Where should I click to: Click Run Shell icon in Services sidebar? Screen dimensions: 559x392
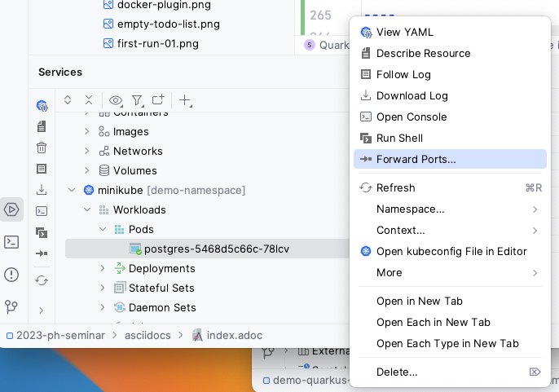[x=42, y=232]
